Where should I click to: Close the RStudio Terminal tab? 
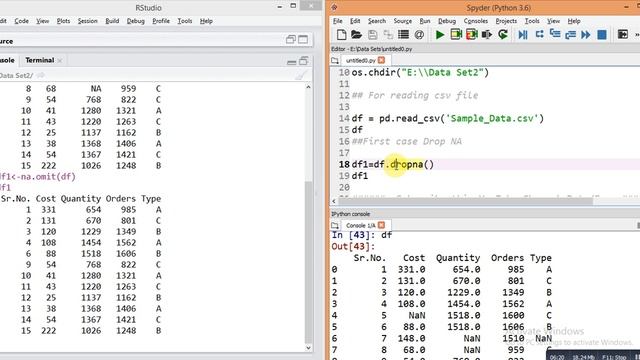(60, 60)
